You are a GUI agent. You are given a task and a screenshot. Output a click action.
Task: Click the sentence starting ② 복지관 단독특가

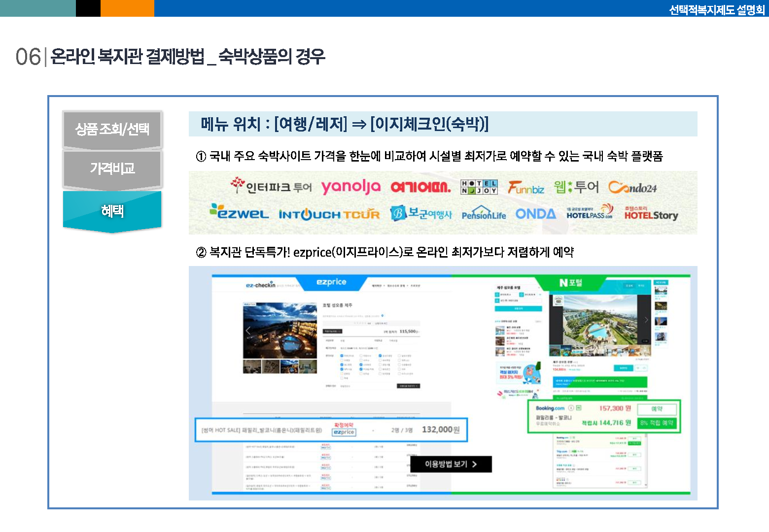click(x=384, y=252)
